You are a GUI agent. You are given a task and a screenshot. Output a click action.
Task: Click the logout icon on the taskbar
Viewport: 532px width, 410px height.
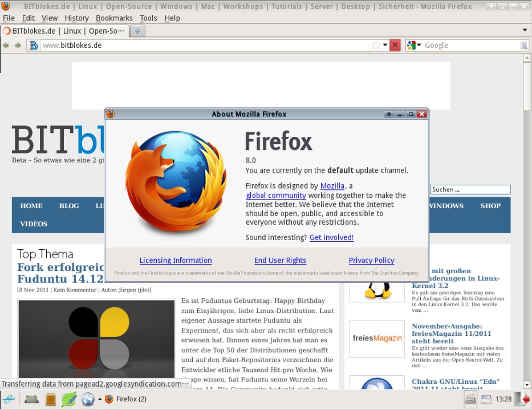(522, 399)
